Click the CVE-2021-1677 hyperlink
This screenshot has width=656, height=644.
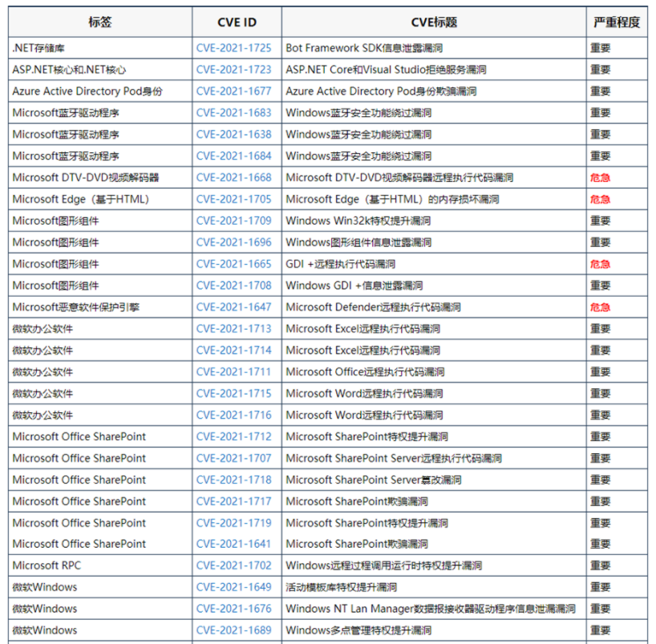233,91
